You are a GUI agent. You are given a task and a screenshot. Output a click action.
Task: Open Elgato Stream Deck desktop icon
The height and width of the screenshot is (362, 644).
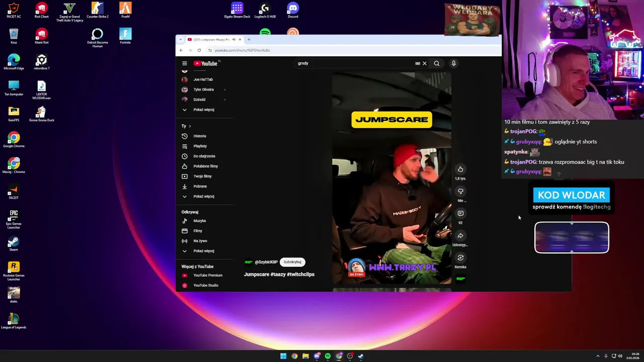237,11
